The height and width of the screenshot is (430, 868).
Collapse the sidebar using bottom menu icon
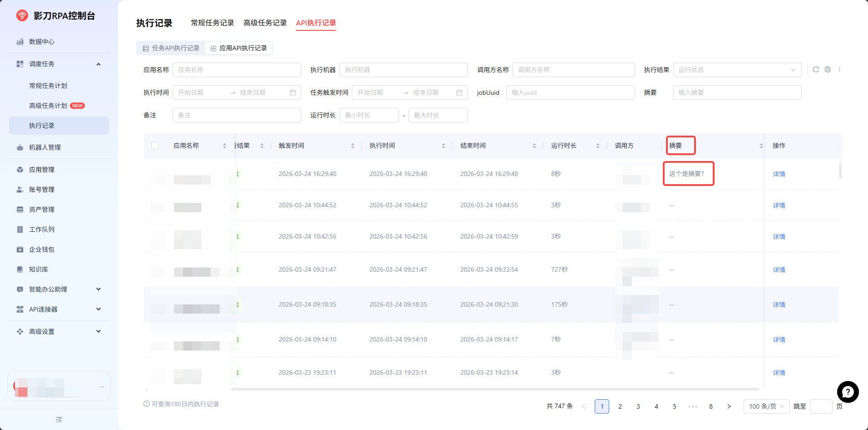pos(59,420)
